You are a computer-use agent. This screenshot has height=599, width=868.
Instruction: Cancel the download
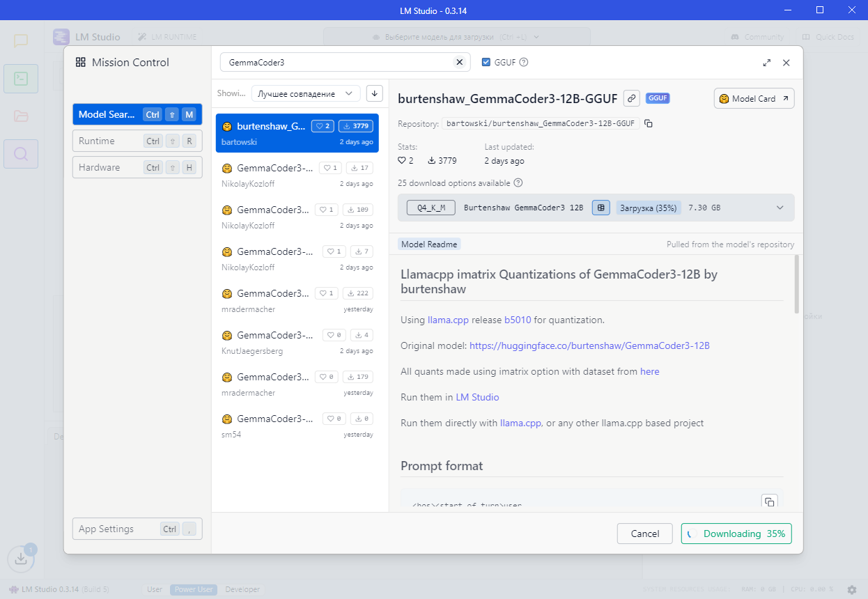(645, 534)
